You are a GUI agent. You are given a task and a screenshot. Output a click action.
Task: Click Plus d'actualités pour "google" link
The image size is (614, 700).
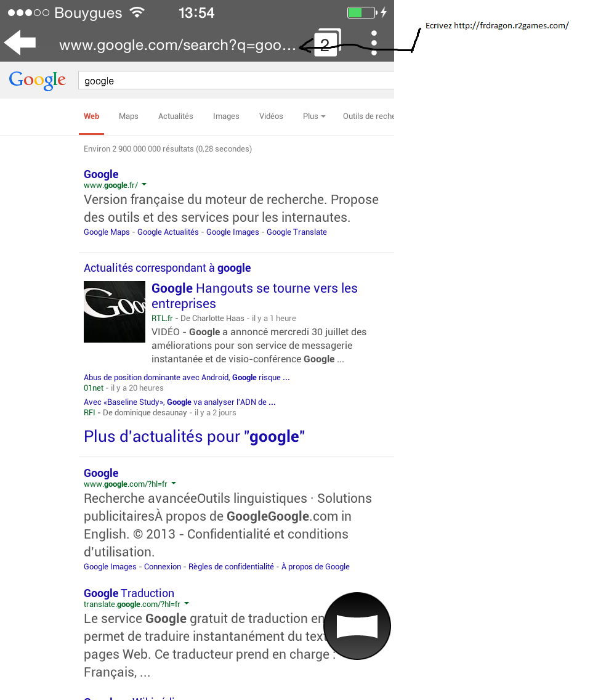tap(194, 437)
